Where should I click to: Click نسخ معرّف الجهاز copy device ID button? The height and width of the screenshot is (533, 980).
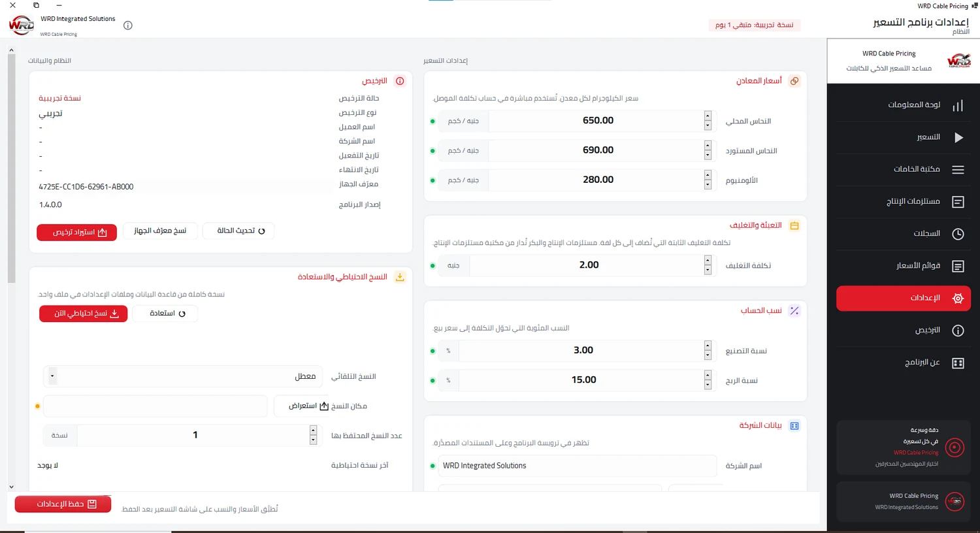point(160,231)
